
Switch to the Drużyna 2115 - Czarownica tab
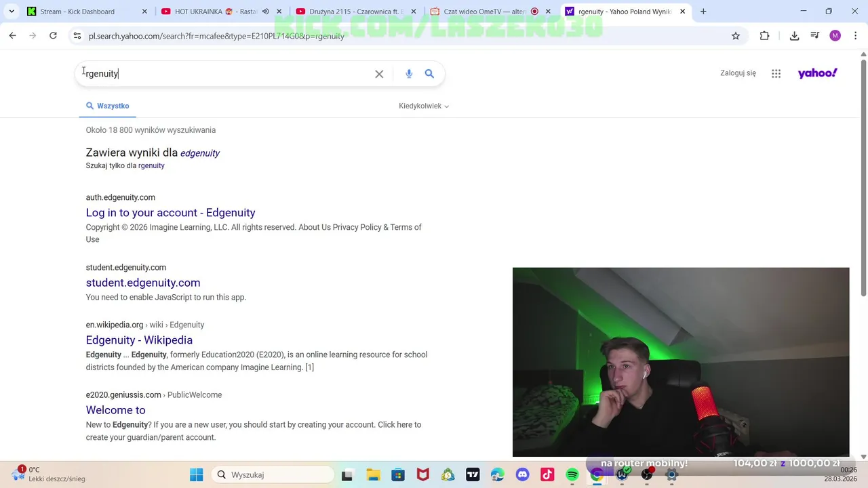point(356,12)
